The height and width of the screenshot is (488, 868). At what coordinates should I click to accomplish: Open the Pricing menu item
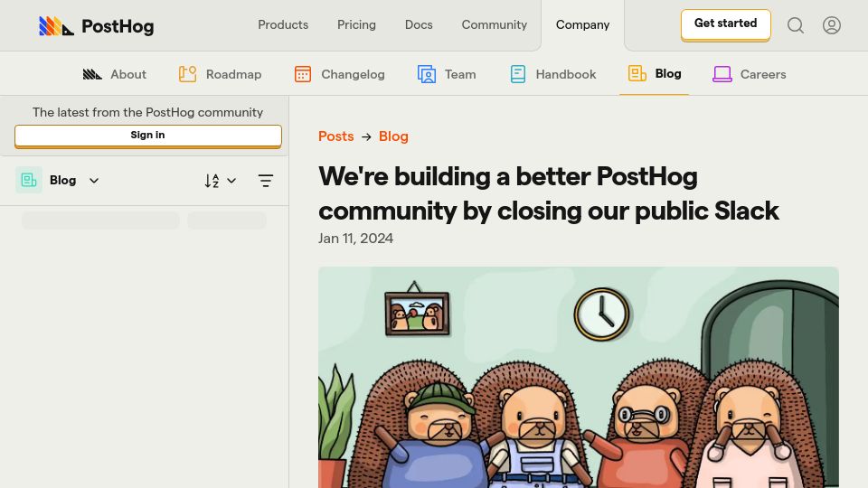coord(356,25)
